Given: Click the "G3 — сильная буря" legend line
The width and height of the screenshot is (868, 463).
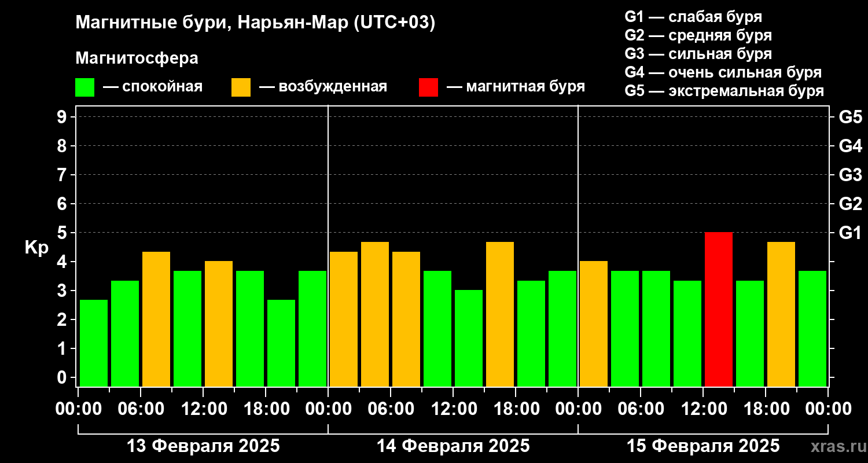Looking at the screenshot, I should coord(698,54).
